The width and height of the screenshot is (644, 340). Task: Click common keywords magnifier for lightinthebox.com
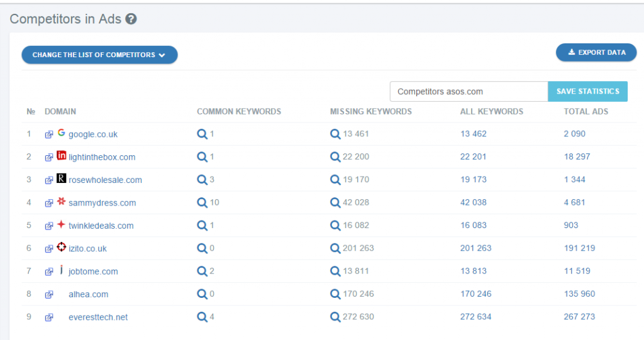coord(202,157)
